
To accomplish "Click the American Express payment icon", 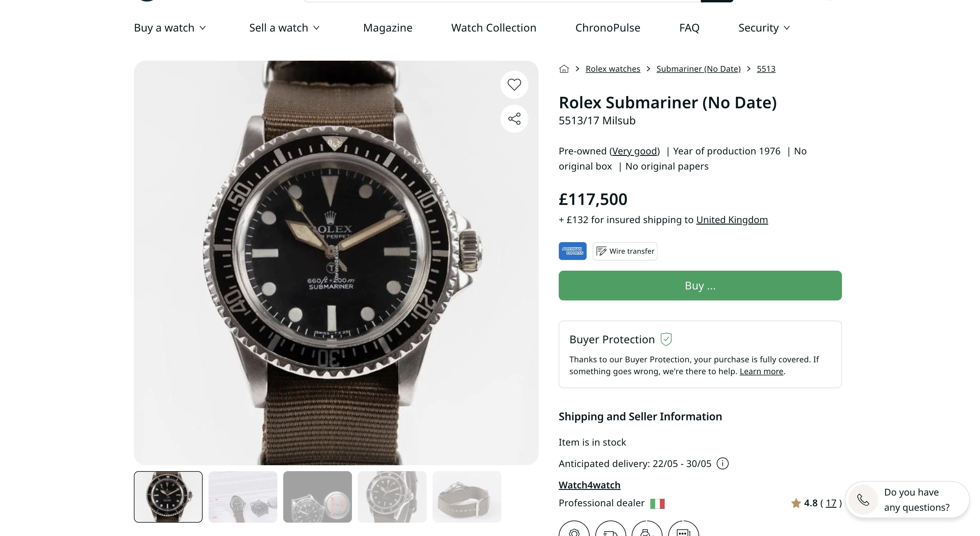I will (572, 251).
